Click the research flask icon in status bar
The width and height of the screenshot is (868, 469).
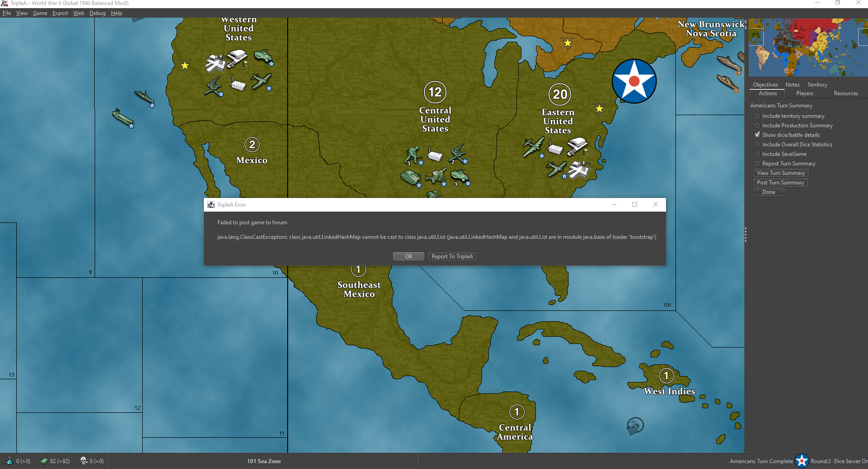(10, 461)
